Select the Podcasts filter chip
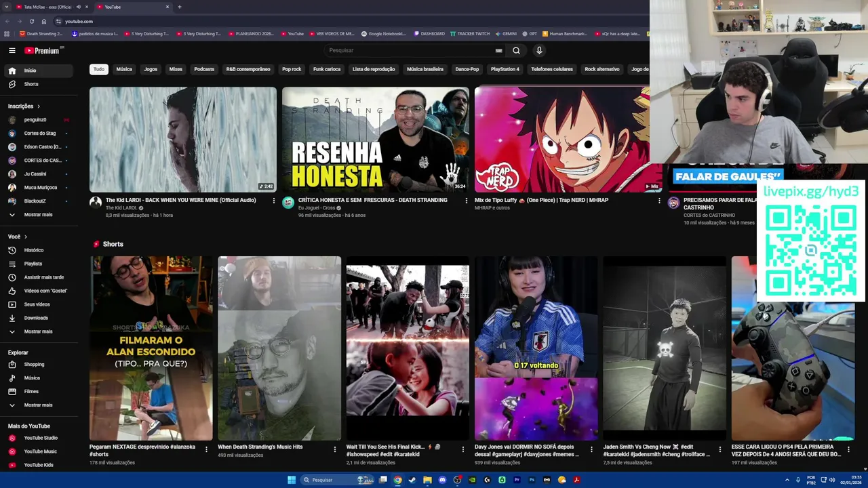This screenshot has width=868, height=488. click(204, 69)
